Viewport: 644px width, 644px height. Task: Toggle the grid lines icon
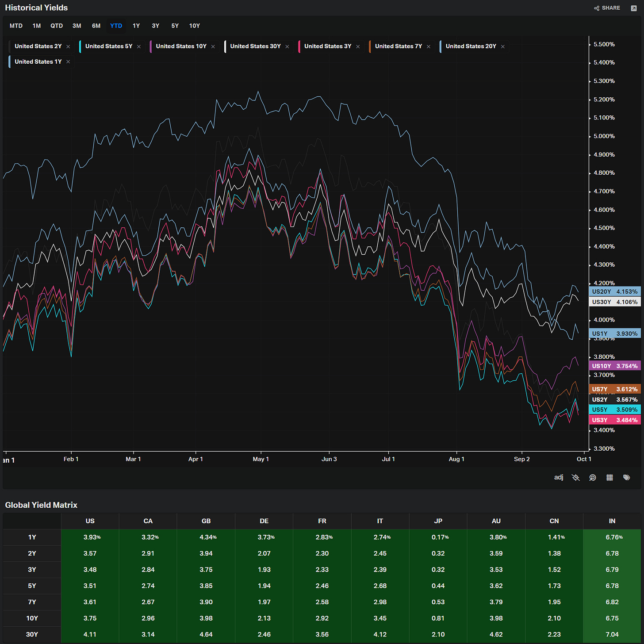(x=609, y=477)
